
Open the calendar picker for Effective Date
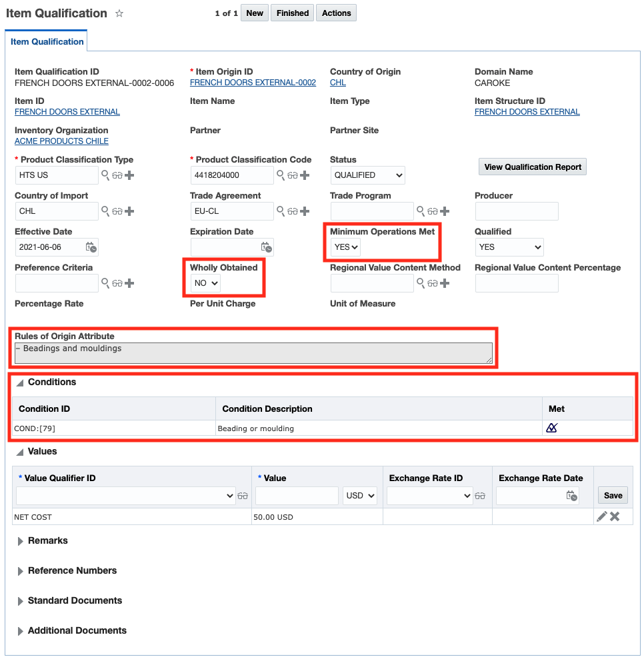coord(91,247)
